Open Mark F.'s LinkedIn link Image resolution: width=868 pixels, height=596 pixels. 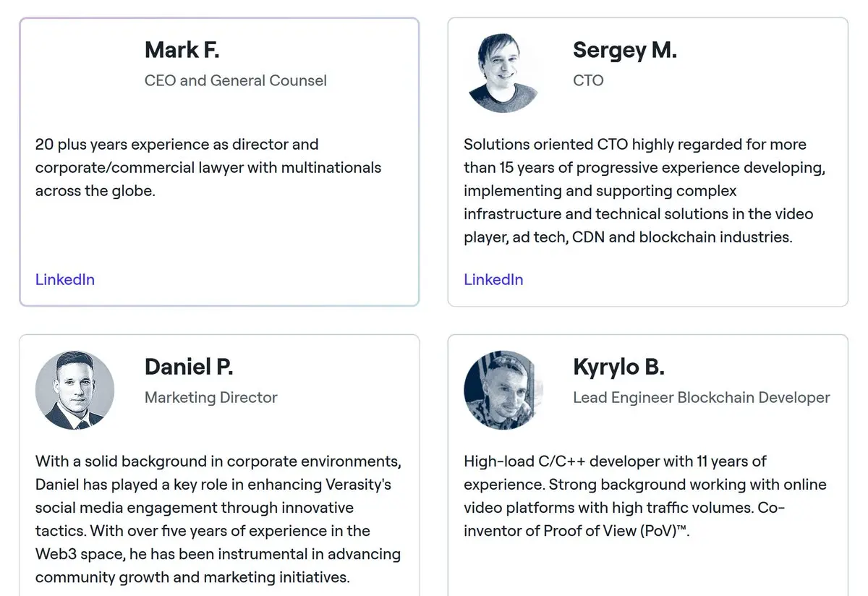(x=65, y=279)
